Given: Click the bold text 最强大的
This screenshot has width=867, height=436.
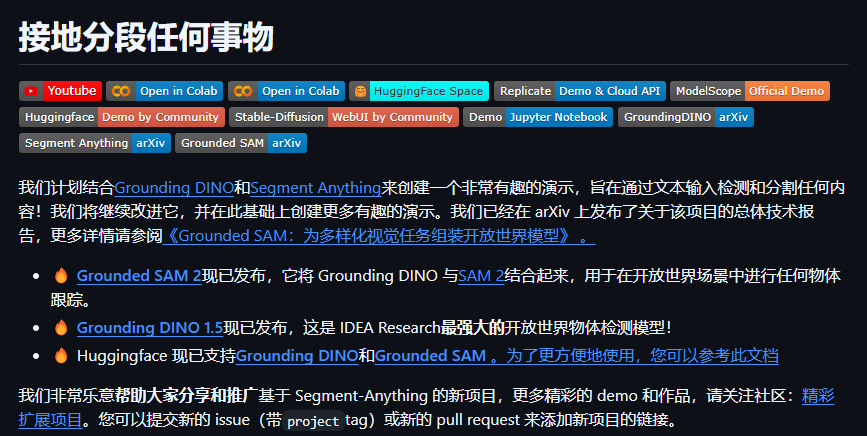Looking at the screenshot, I should coord(473,328).
